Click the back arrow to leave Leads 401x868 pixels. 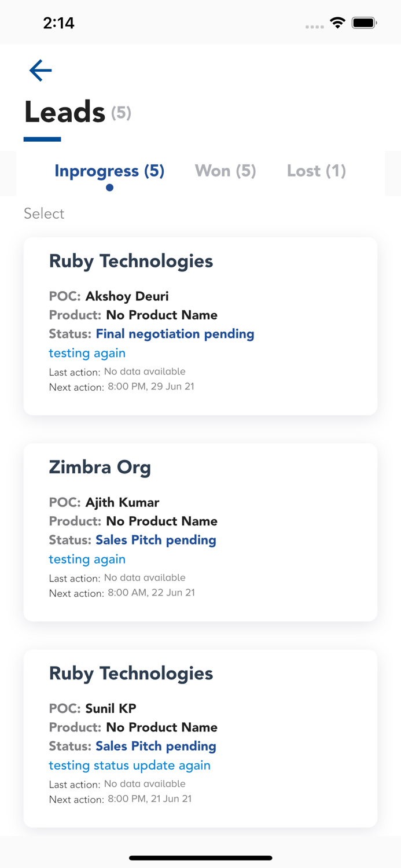[x=40, y=70]
